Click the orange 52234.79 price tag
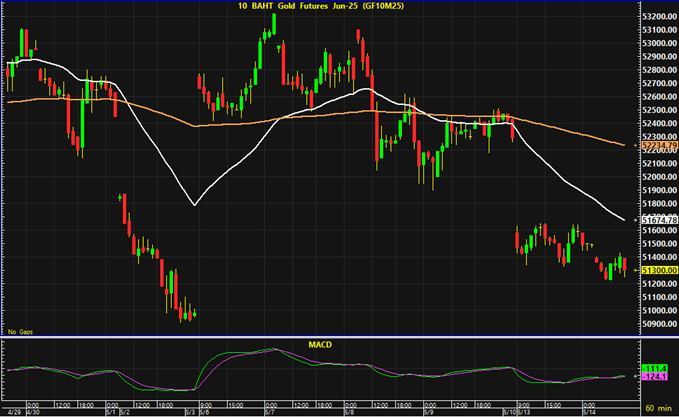The width and height of the screenshot is (679, 417). coord(656,145)
